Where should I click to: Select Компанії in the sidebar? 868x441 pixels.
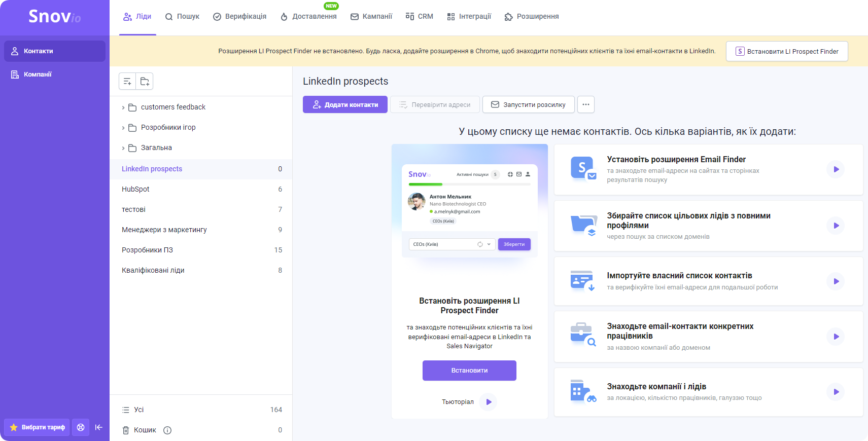pos(55,75)
